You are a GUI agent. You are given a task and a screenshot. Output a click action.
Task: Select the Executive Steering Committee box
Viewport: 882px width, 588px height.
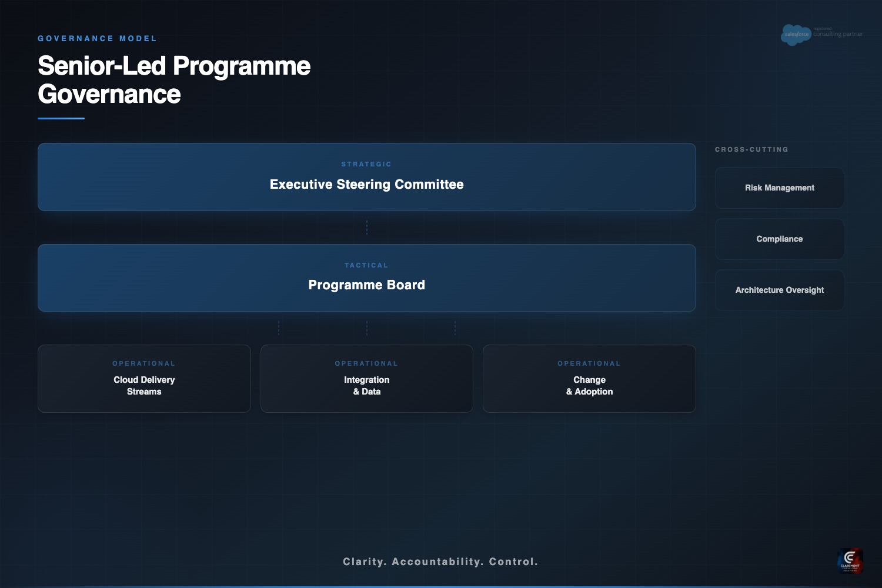(x=366, y=177)
